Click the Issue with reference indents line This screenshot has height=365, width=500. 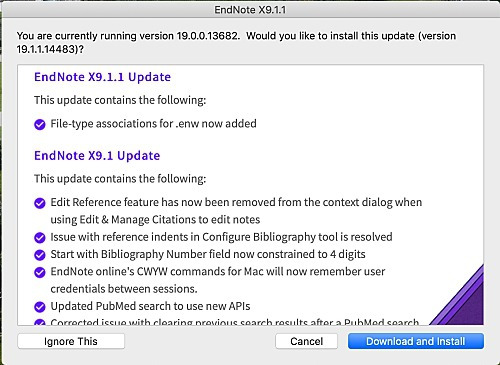[221, 237]
